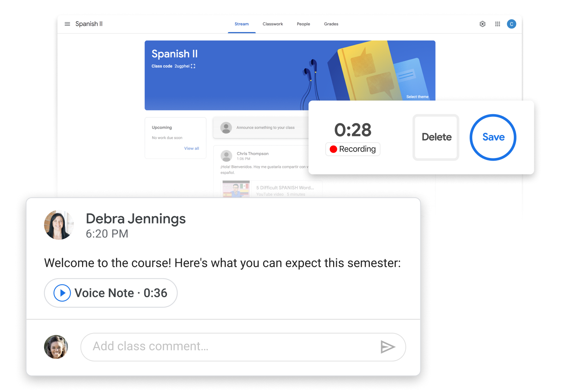Switch to the Classwork tab
577x392 pixels.
pyautogui.click(x=273, y=24)
